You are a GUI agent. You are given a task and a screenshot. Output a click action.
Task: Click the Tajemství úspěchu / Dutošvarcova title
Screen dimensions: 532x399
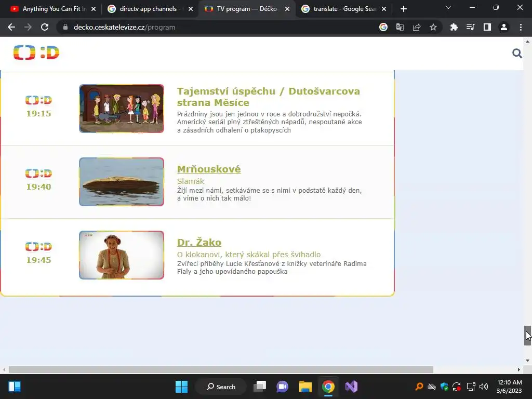[x=269, y=97]
